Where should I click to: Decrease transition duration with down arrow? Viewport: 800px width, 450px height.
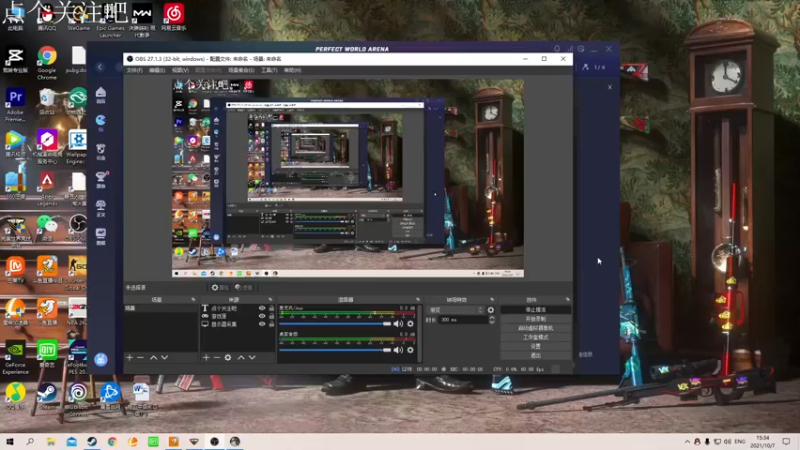492,322
